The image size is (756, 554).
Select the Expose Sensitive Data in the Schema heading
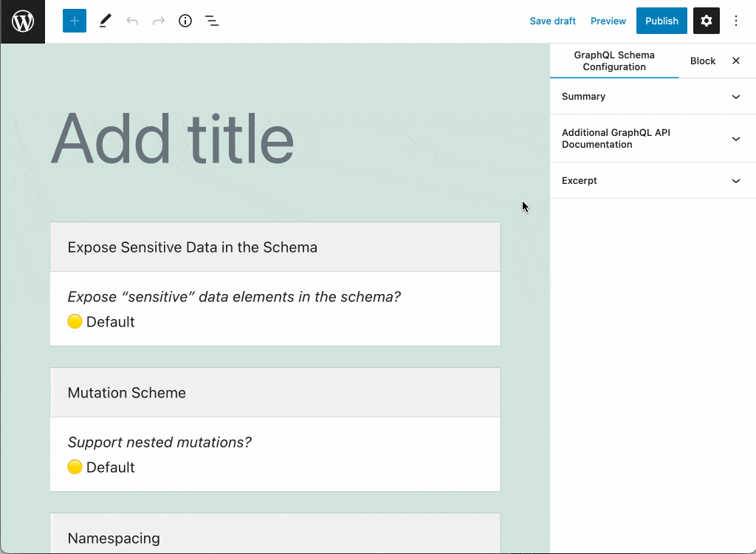(x=193, y=247)
